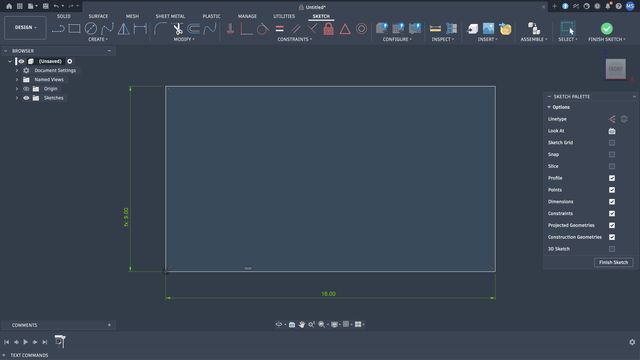The image size is (640, 360).
Task: Click the Equal constraint icon
Action: tap(280, 29)
